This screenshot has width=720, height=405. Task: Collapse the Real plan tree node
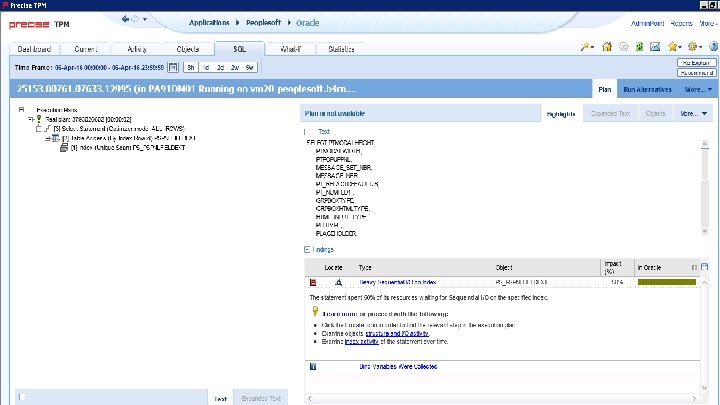point(31,119)
